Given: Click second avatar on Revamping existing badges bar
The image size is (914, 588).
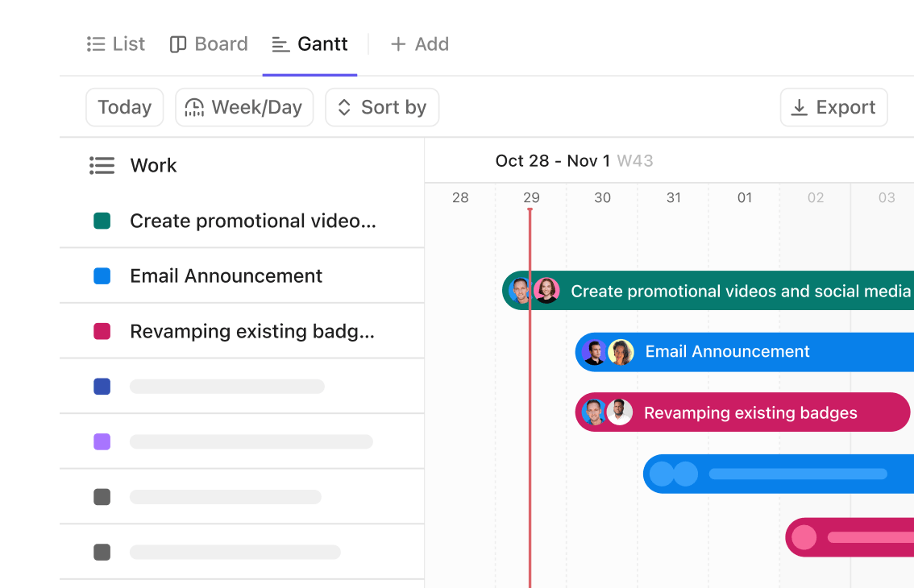Looking at the screenshot, I should point(619,412).
